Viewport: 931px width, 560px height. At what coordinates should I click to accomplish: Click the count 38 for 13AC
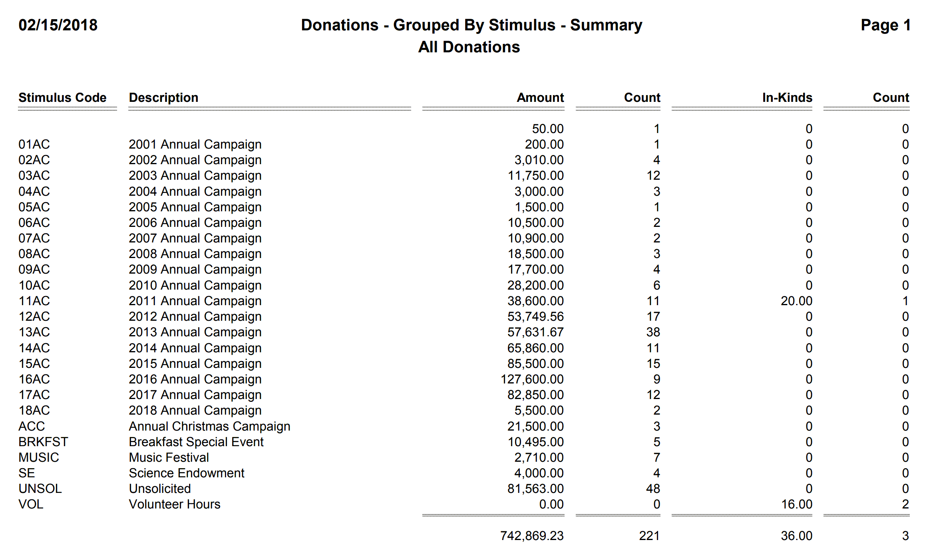[653, 332]
